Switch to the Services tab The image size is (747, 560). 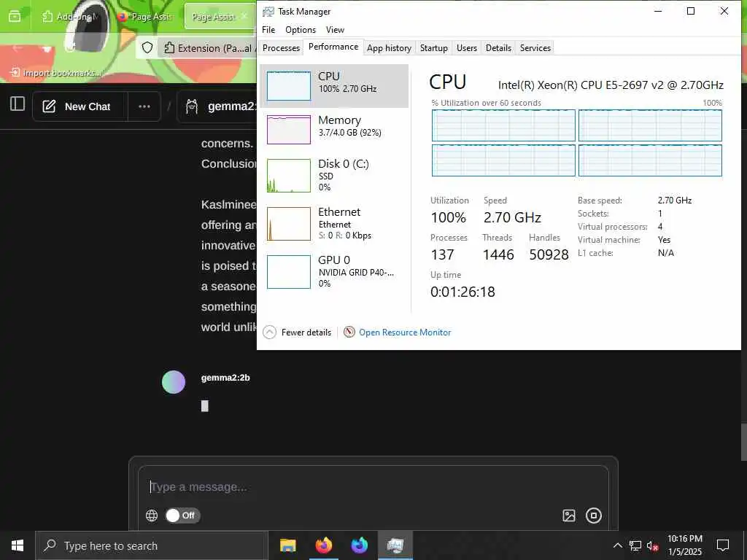[x=535, y=47]
